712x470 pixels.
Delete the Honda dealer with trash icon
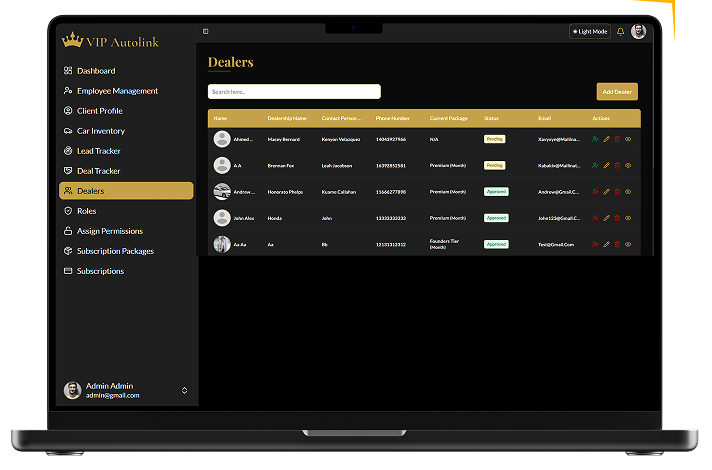tap(617, 217)
